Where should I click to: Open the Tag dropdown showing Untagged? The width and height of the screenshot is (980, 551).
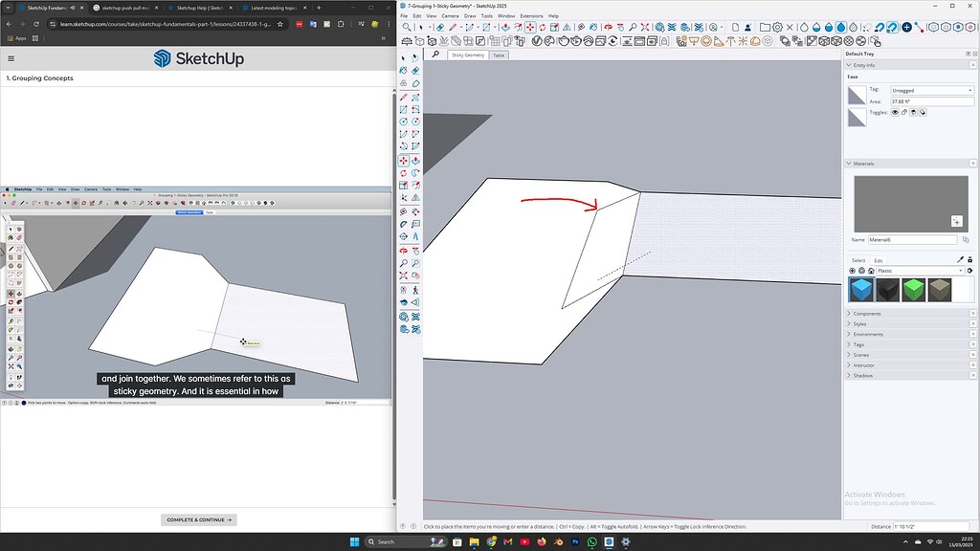(x=969, y=90)
